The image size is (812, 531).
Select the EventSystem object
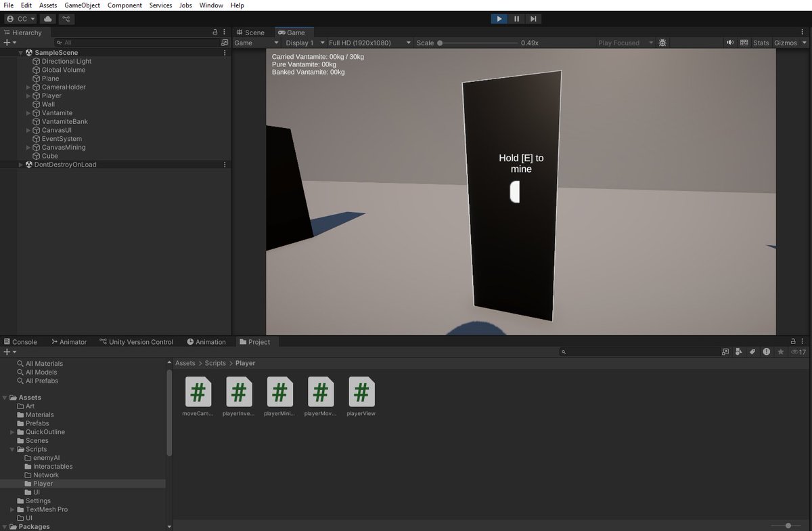click(x=62, y=139)
